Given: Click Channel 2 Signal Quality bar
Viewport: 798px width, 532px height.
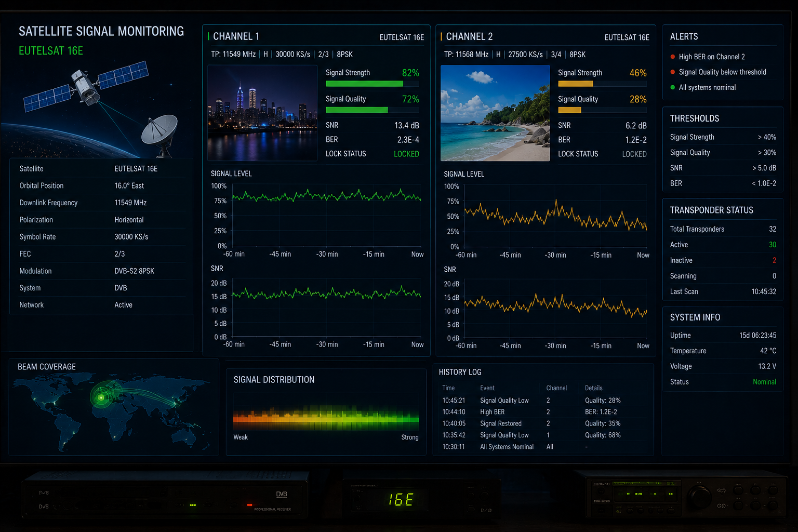Looking at the screenshot, I should click(x=602, y=110).
